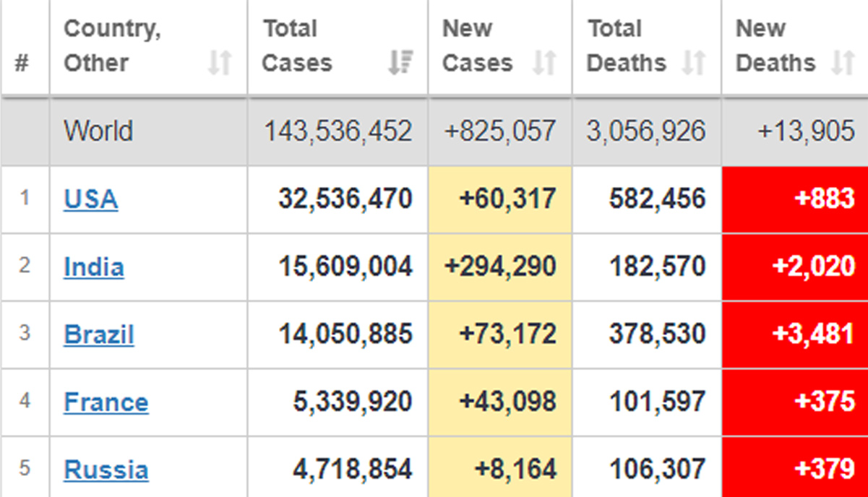Open the France country link

tap(106, 402)
